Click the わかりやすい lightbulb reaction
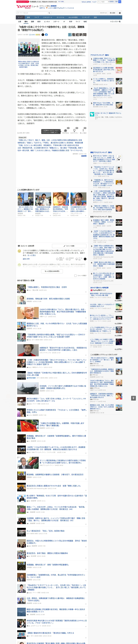Screen dimensions: 138x644 74,131
